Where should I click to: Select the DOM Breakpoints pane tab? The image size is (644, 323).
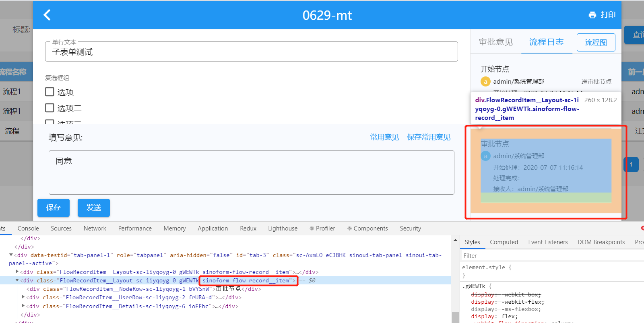[601, 242]
